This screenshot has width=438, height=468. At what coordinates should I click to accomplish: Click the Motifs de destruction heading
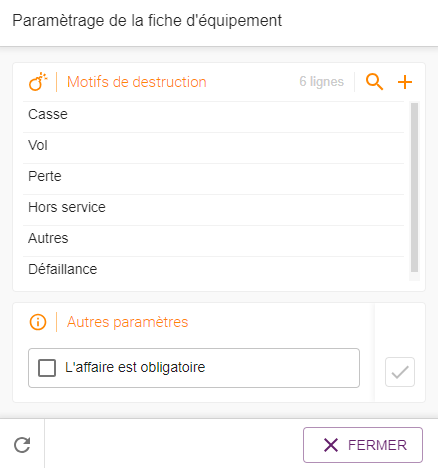pos(137,82)
